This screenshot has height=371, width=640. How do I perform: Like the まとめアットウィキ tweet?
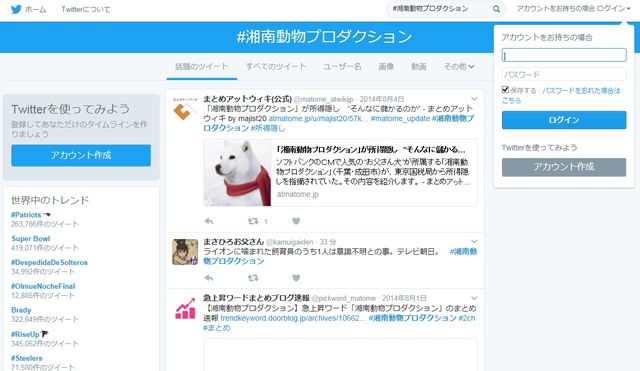point(296,221)
